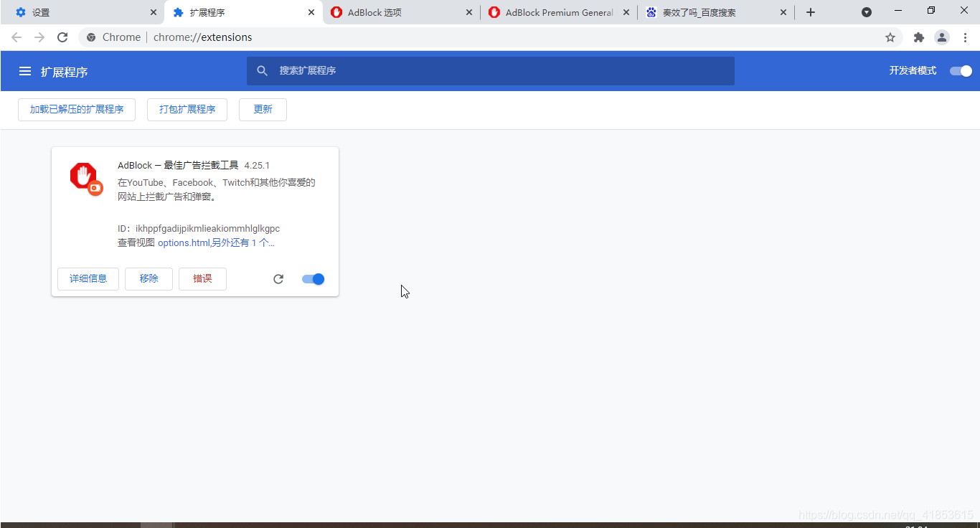Open the tab search dropdown arrow

(x=867, y=12)
